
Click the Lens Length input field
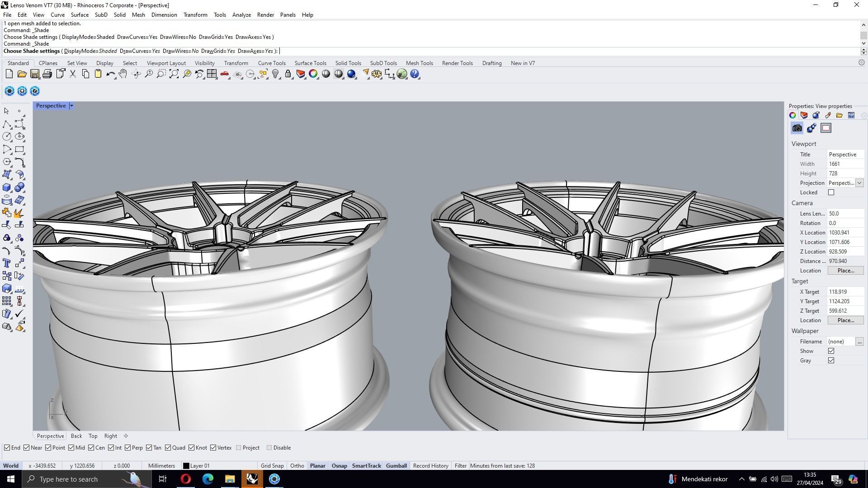(x=844, y=214)
